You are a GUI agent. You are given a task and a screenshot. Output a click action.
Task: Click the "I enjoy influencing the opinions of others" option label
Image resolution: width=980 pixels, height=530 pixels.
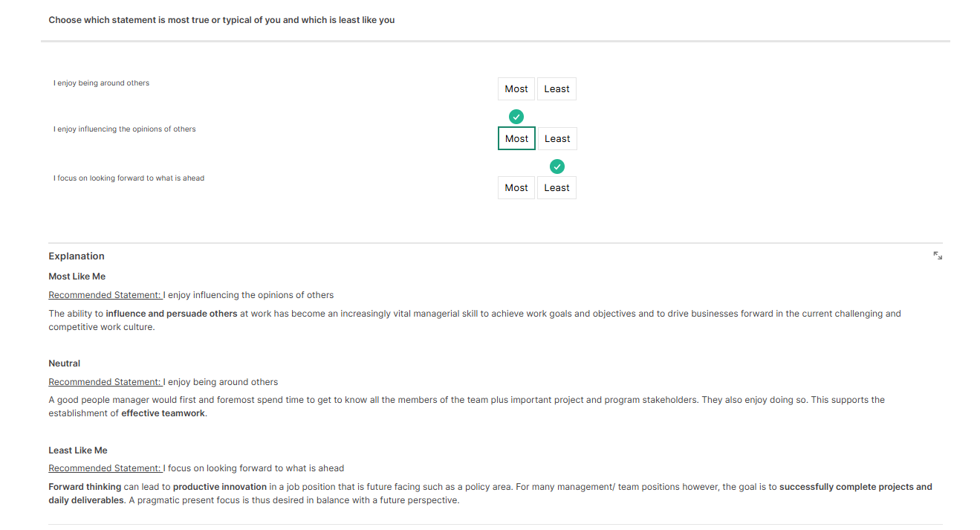click(125, 129)
